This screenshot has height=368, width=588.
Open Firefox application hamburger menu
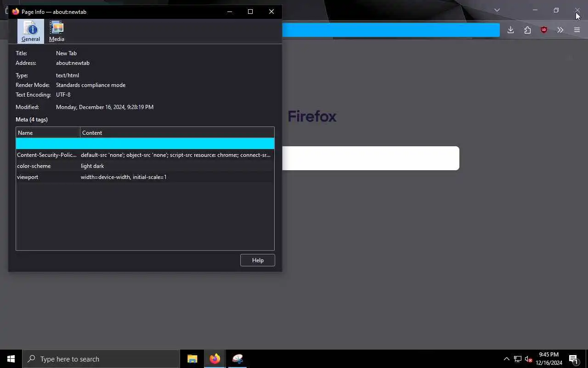pyautogui.click(x=577, y=30)
